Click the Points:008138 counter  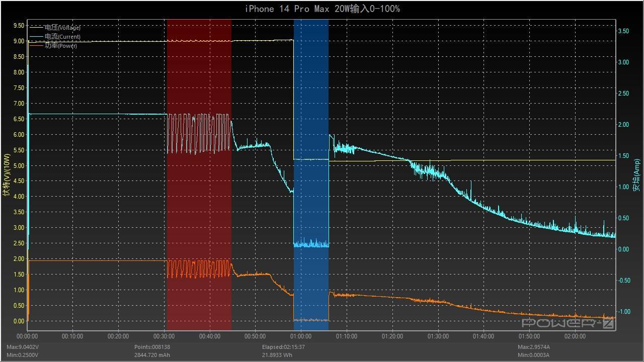(x=152, y=347)
